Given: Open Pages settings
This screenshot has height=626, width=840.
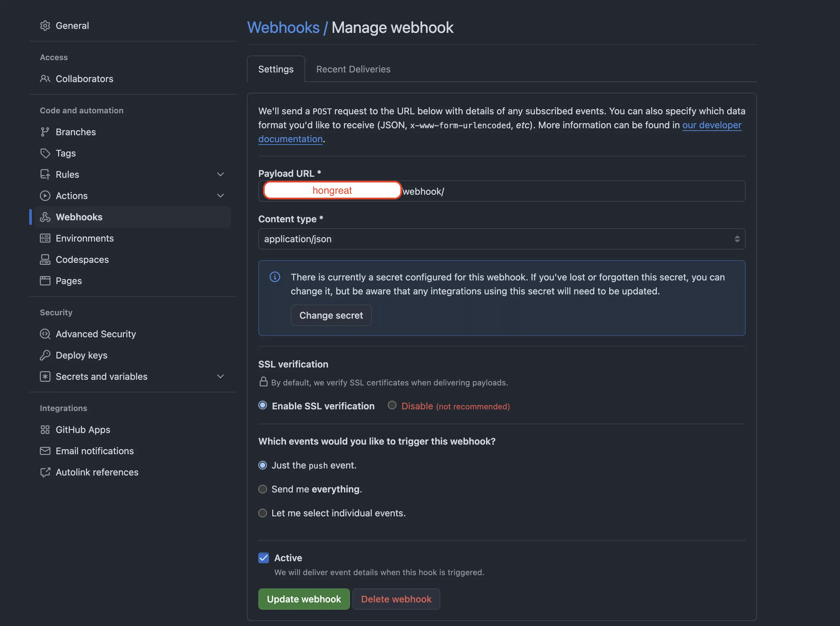Looking at the screenshot, I should pos(133,280).
